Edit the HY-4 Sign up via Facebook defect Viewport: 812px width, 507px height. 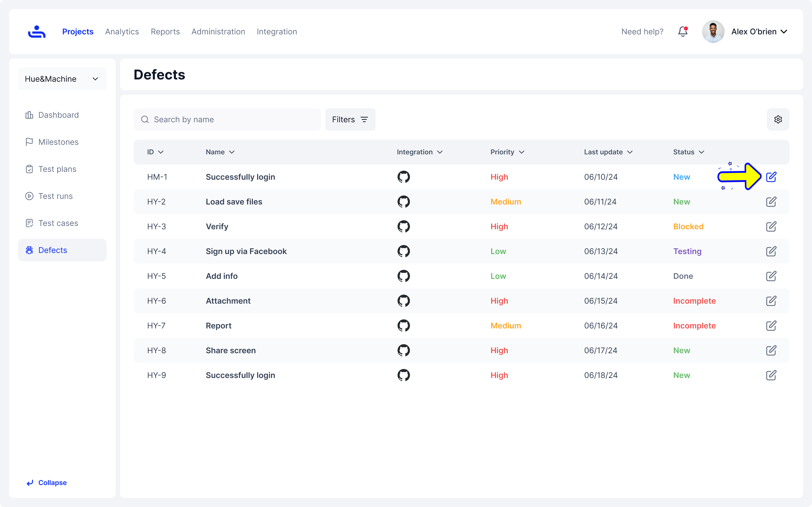pos(771,251)
